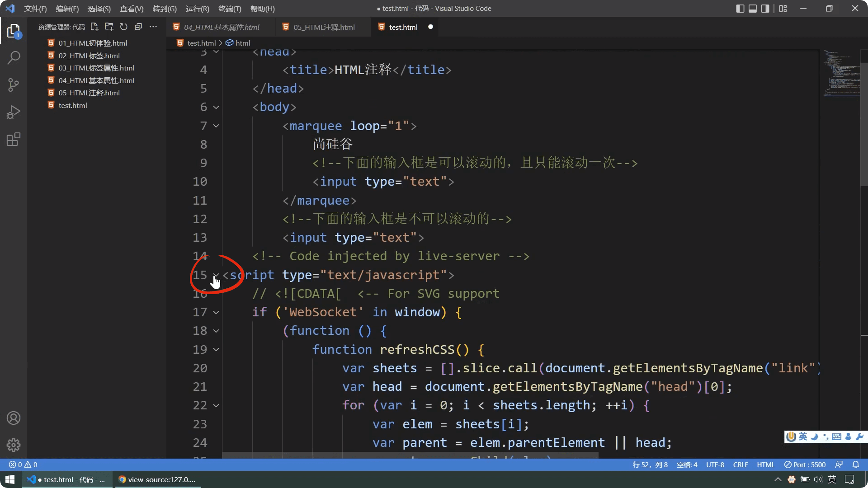Viewport: 868px width, 488px height.
Task: Fold the marquee block on line 7
Action: pos(216,126)
